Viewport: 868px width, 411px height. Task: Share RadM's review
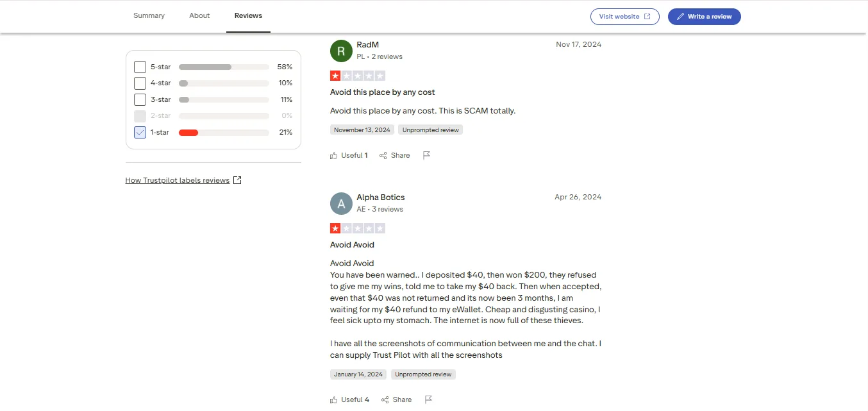(394, 155)
